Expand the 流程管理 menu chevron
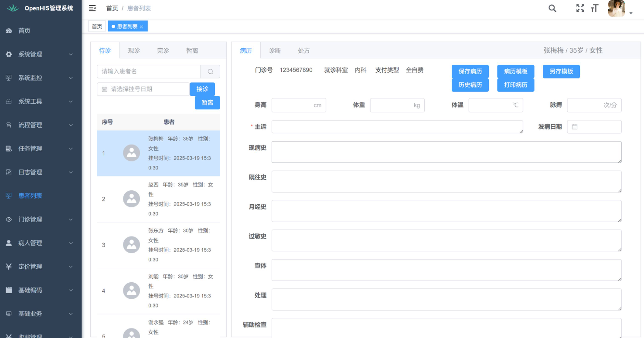Screen dimensions: 644x338 (x=71, y=125)
